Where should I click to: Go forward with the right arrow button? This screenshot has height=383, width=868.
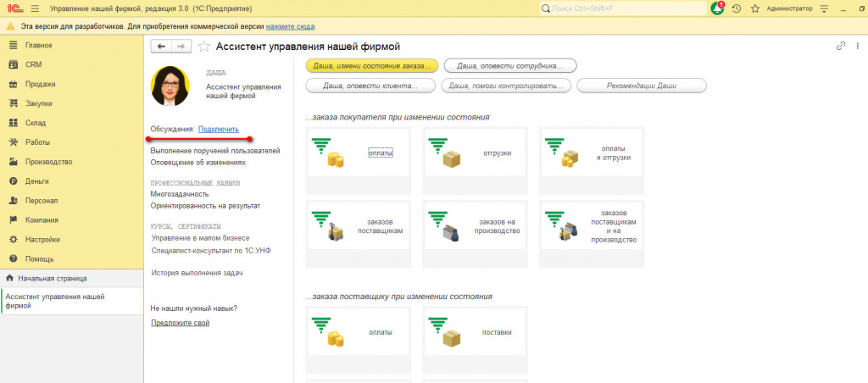tap(181, 47)
